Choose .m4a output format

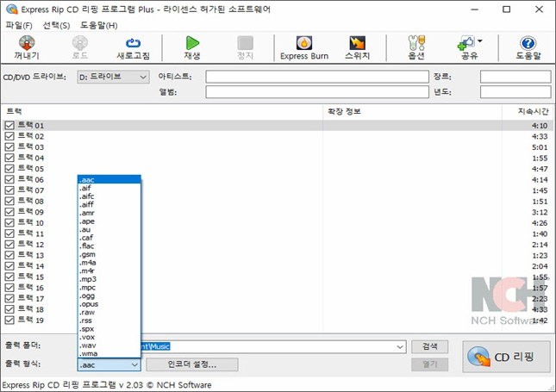pos(109,263)
